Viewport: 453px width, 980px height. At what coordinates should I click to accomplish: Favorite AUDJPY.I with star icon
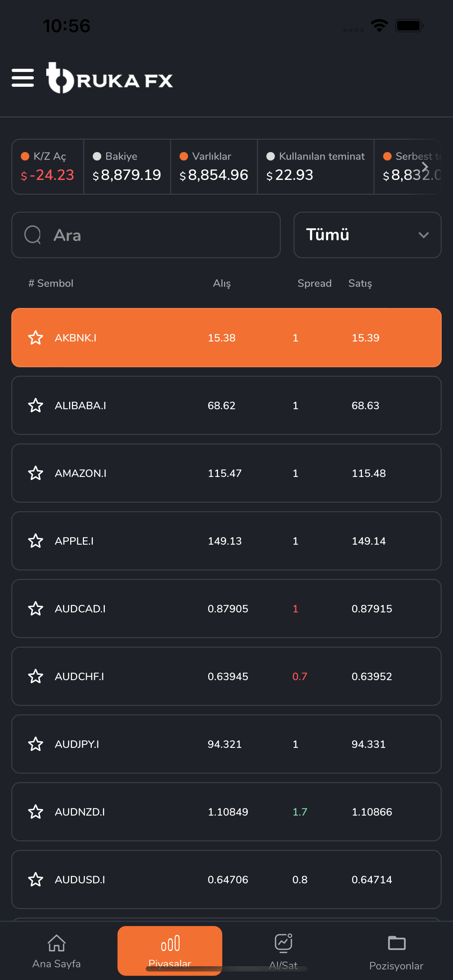(36, 744)
